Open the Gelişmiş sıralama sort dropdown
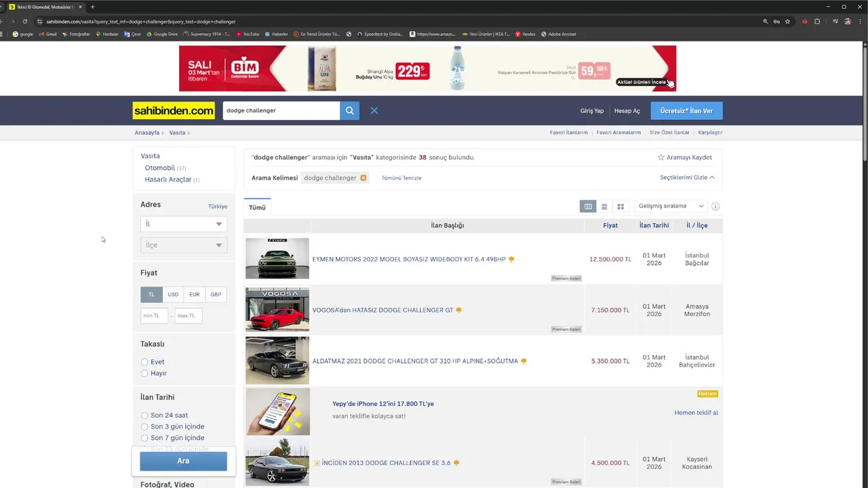Viewport: 868px width, 488px height. pos(671,206)
